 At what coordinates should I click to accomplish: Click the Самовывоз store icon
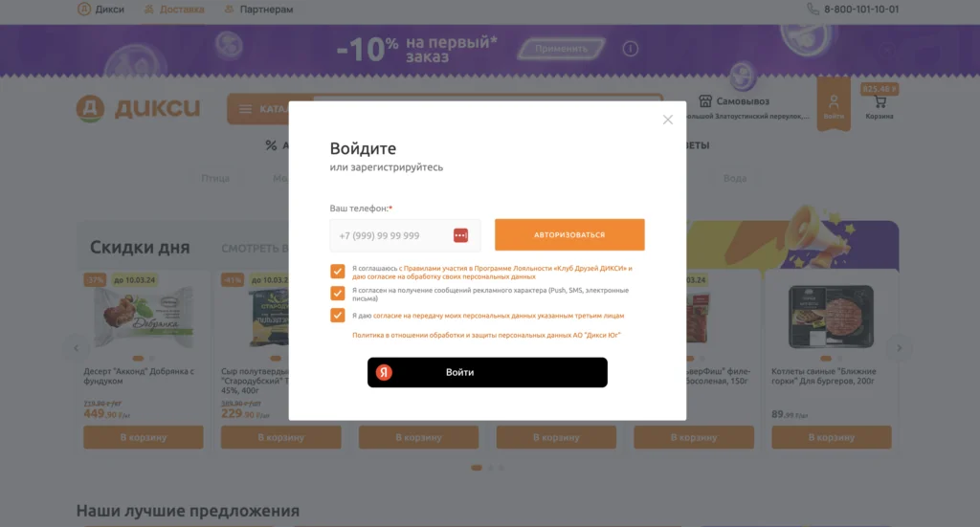coord(705,101)
